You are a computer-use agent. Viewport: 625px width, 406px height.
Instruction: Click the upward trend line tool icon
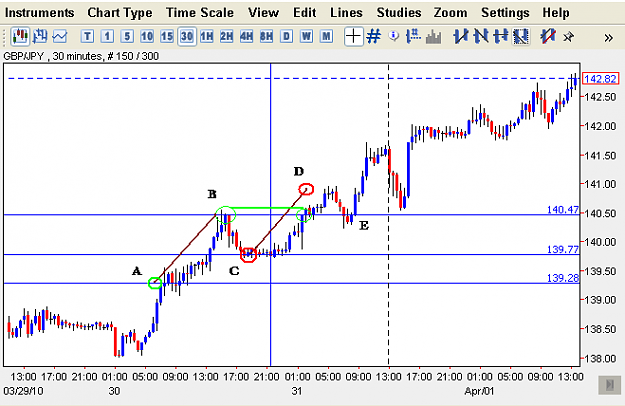[x=461, y=37]
